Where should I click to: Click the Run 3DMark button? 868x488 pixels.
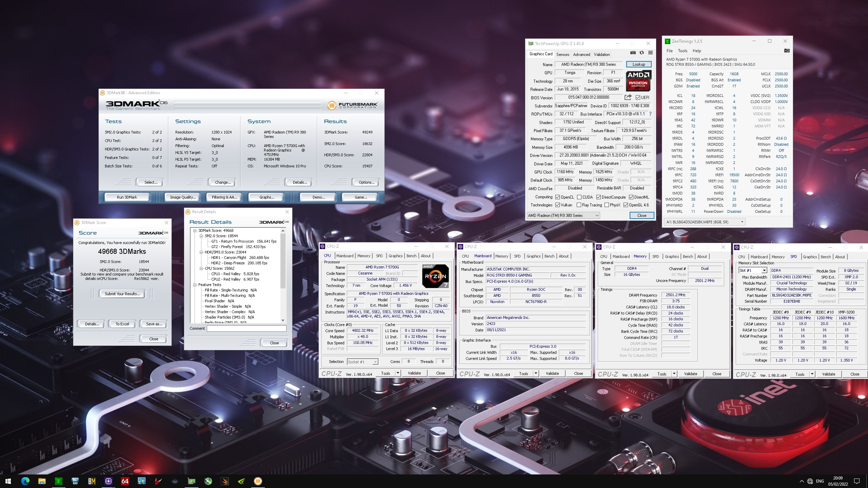(x=127, y=197)
